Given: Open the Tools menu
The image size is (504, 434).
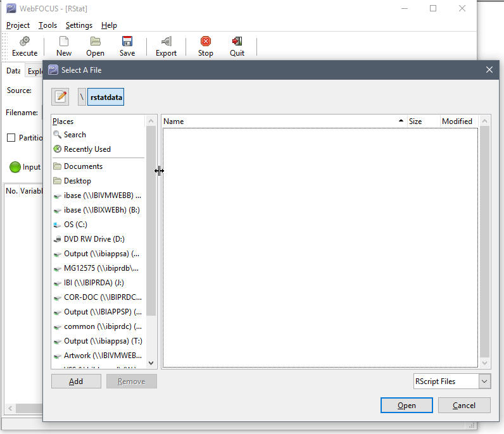Looking at the screenshot, I should tap(47, 25).
